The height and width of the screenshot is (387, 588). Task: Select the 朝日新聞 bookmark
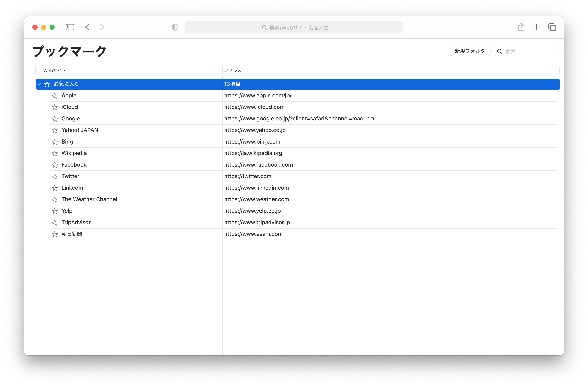pos(72,234)
